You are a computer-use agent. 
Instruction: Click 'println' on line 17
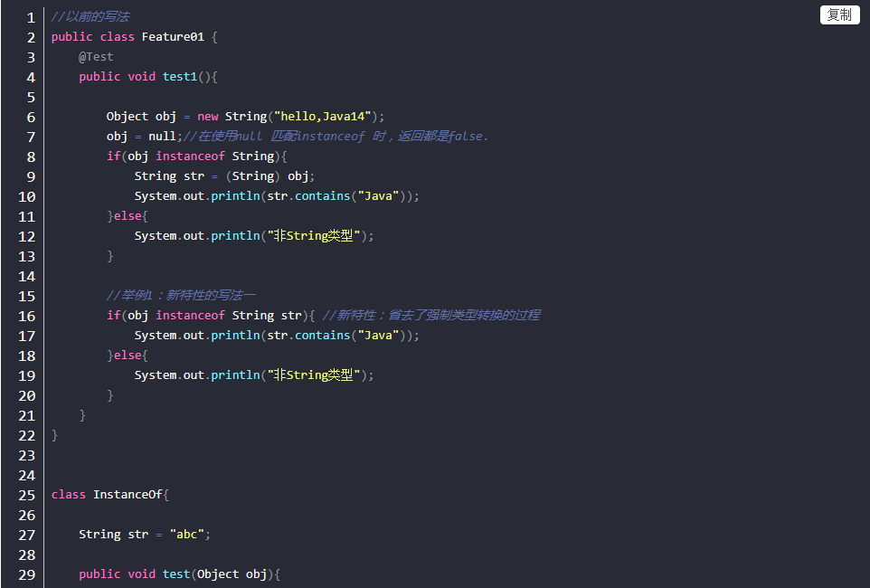(235, 336)
